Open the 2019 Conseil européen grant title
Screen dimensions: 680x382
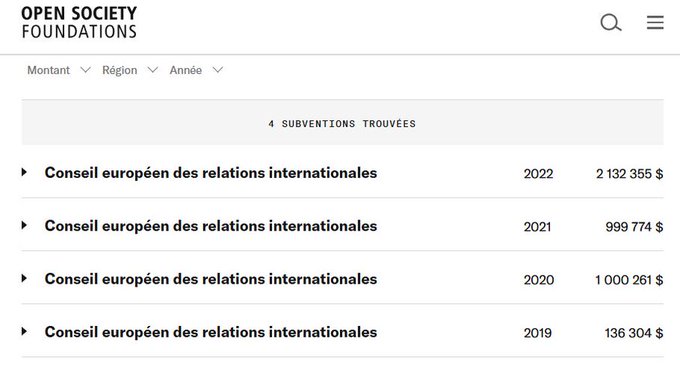point(211,332)
